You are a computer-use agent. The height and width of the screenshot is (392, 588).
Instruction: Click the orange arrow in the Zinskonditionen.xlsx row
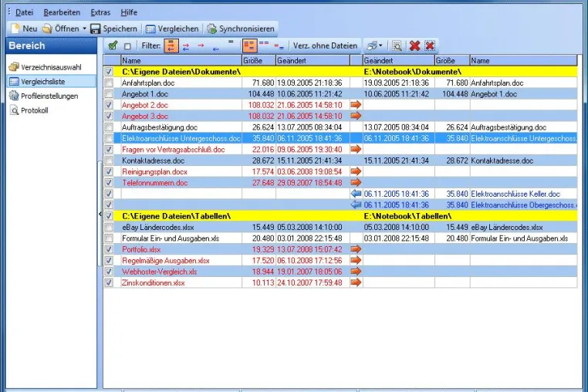pos(356,282)
